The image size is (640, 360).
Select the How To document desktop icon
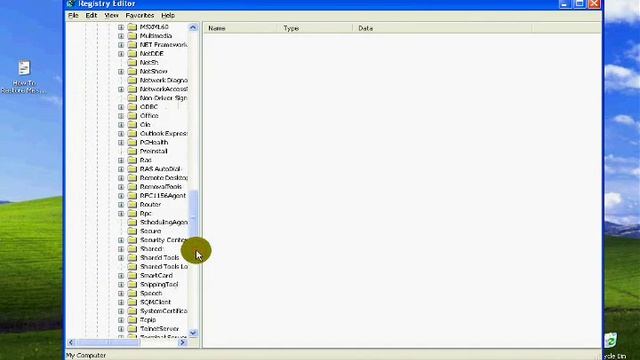[24, 68]
